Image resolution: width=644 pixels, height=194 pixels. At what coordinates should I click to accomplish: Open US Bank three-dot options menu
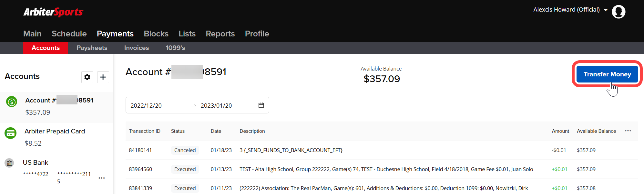102,178
